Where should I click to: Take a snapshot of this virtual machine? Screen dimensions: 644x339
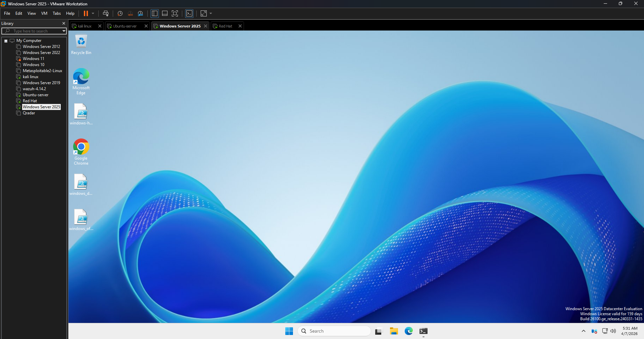pos(120,13)
